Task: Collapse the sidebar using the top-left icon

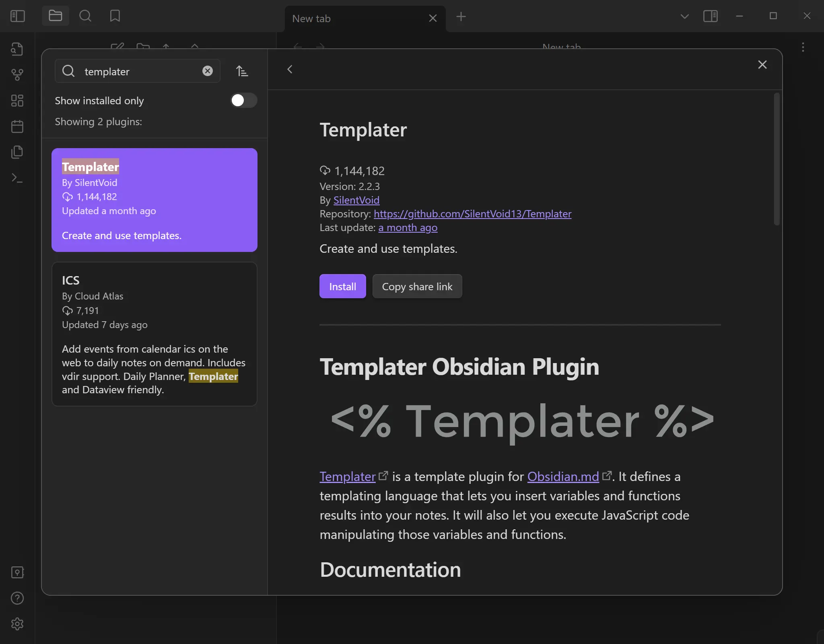Action: tap(17, 16)
